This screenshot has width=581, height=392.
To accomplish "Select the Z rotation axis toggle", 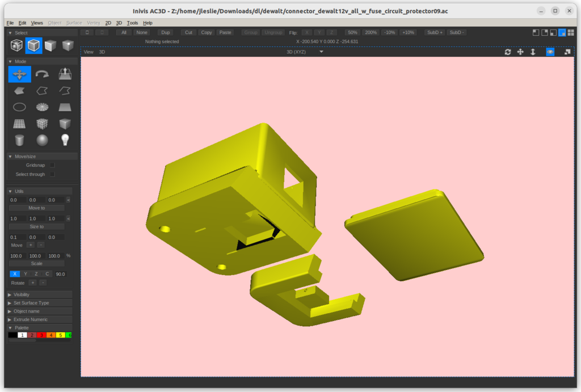I will [36, 274].
